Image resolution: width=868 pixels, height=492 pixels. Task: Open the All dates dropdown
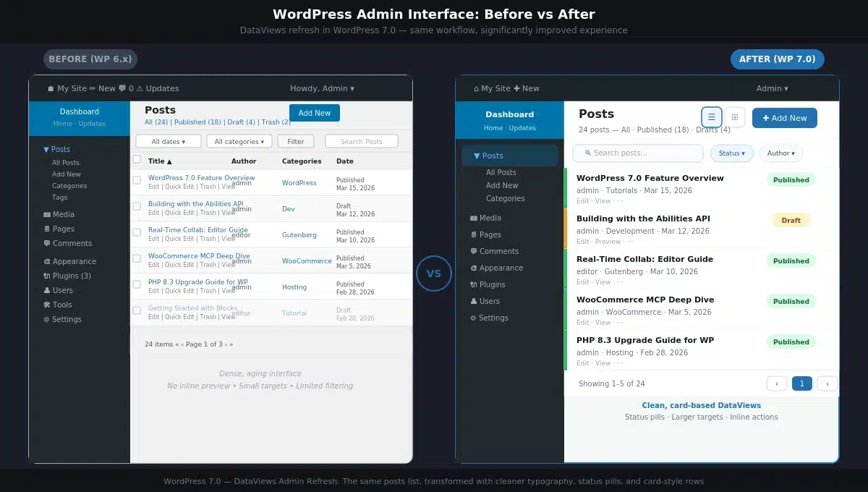pos(168,141)
